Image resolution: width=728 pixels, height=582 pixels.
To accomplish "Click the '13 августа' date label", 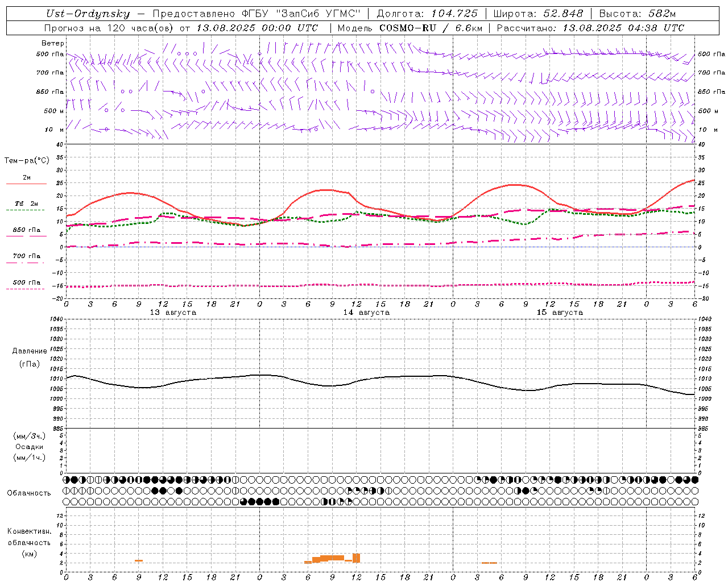I will point(173,313).
